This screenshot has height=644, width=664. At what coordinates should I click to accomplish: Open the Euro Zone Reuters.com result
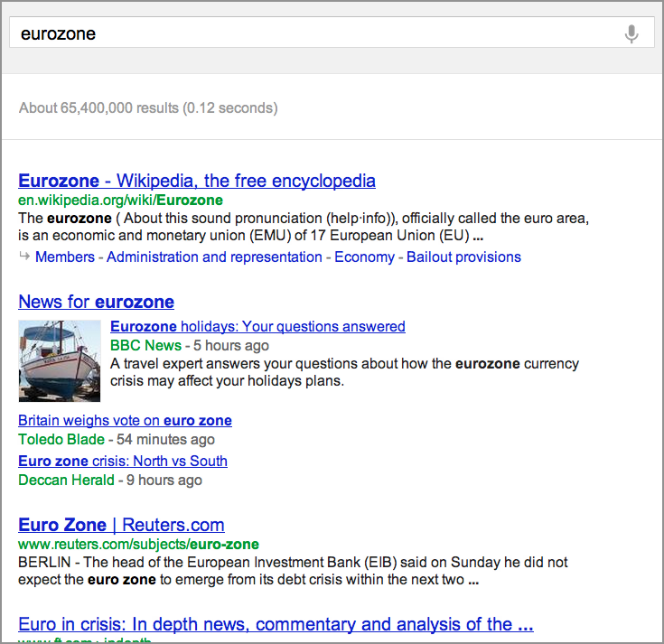click(121, 525)
